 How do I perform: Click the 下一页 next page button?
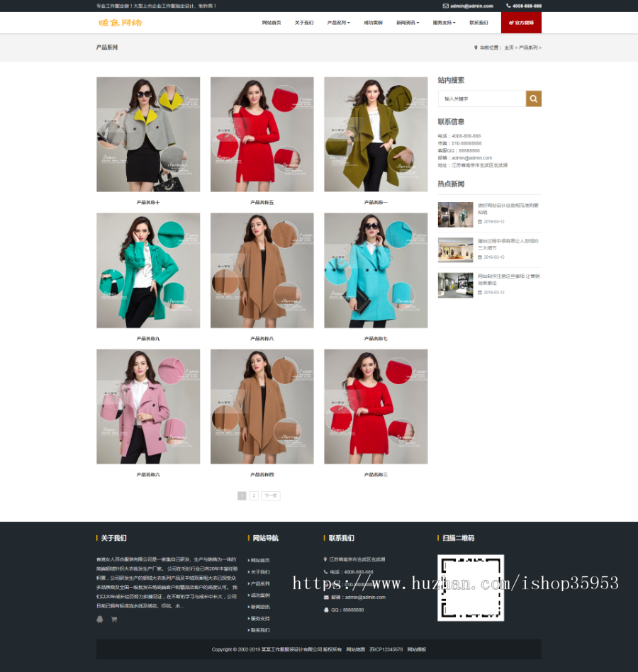pos(271,496)
